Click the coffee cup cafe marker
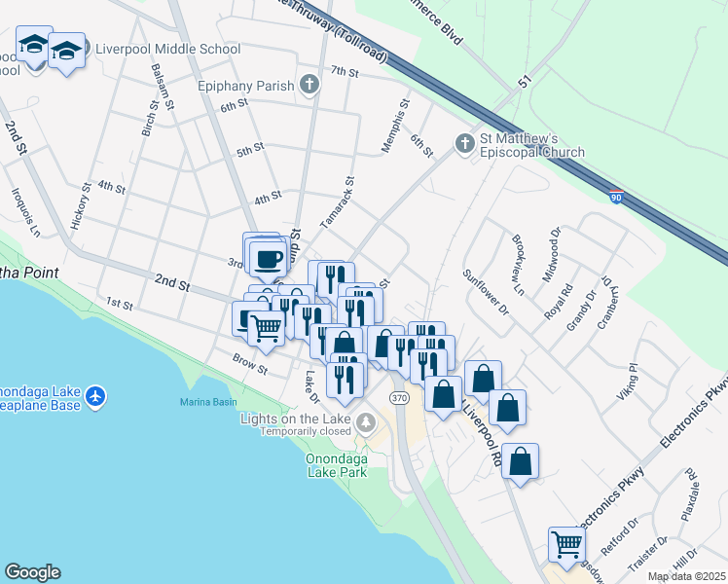The image size is (728, 584). pos(269,259)
